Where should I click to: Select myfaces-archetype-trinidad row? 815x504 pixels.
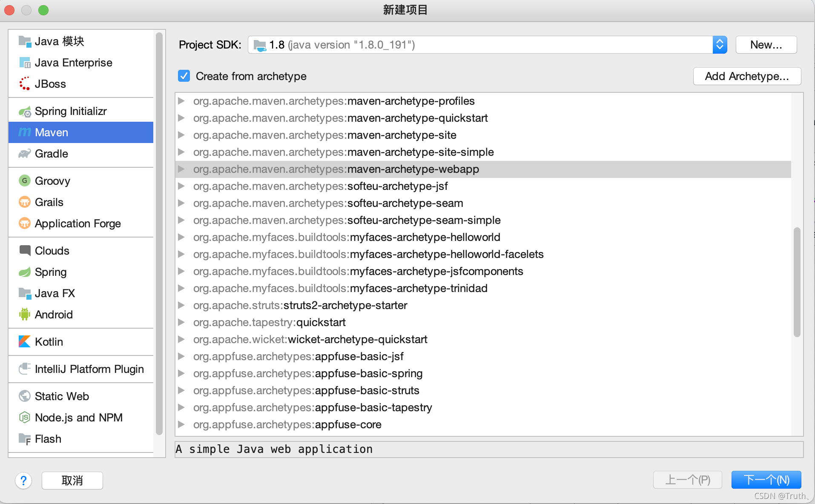483,288
